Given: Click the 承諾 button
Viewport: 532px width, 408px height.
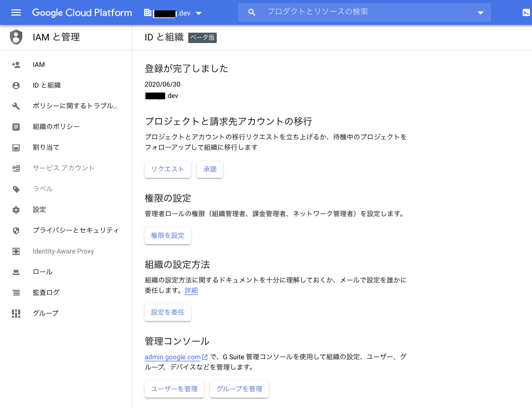Looking at the screenshot, I should [x=209, y=169].
